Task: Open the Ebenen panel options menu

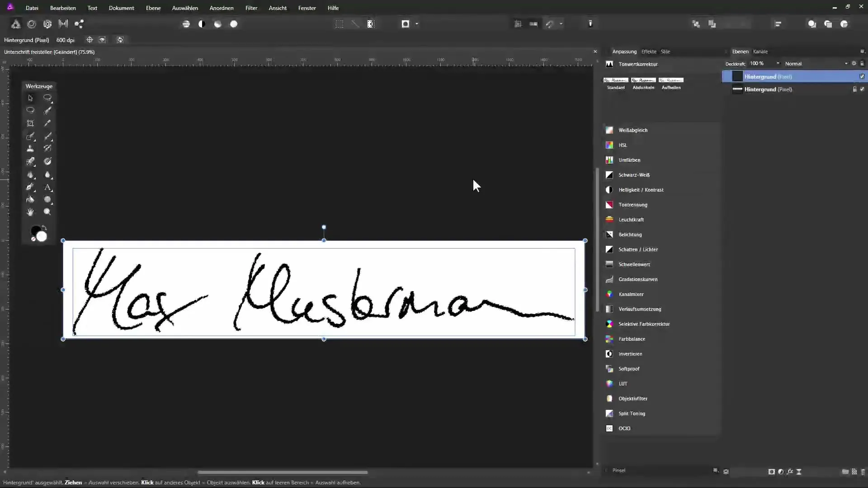Action: (x=862, y=52)
